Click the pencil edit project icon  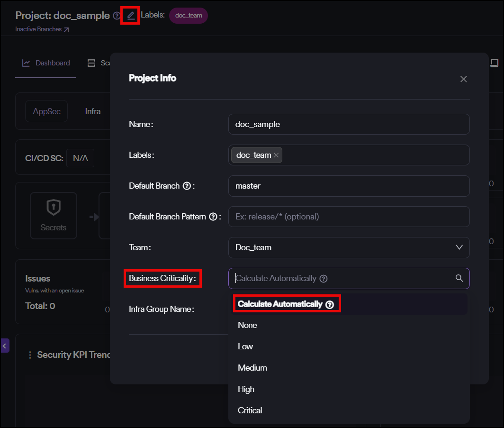pos(131,16)
